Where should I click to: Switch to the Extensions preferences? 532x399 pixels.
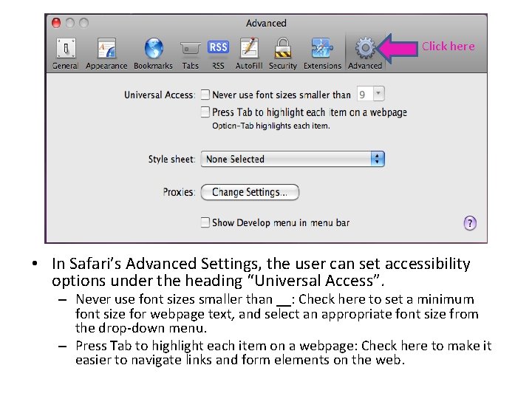pos(322,54)
